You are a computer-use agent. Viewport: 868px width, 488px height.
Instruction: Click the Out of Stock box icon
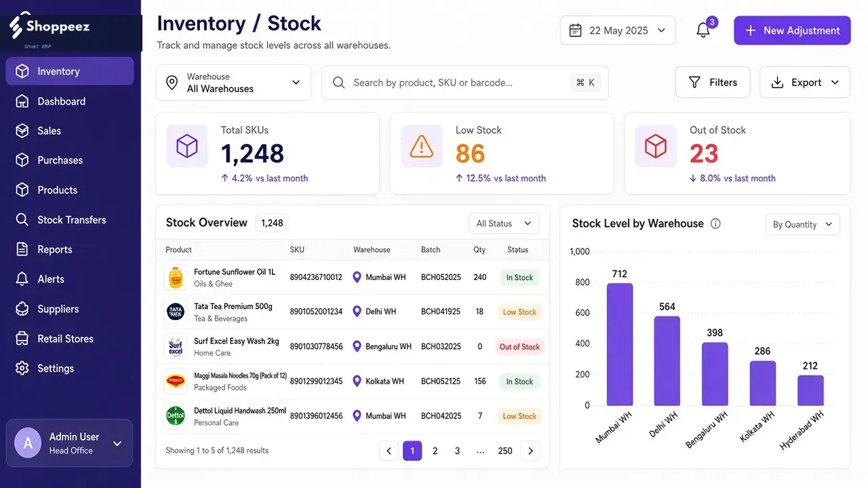(656, 146)
